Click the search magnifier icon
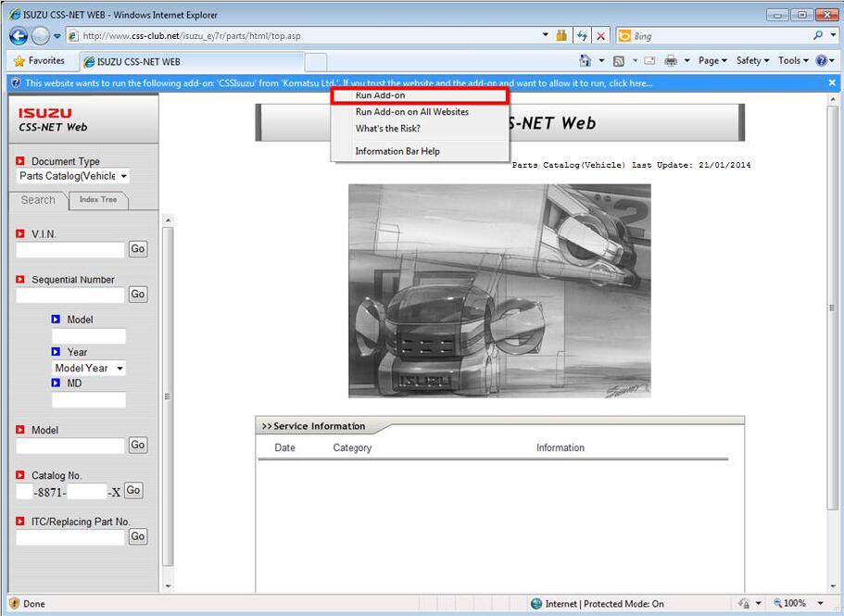Viewport: 844px width, 616px height. tap(818, 35)
